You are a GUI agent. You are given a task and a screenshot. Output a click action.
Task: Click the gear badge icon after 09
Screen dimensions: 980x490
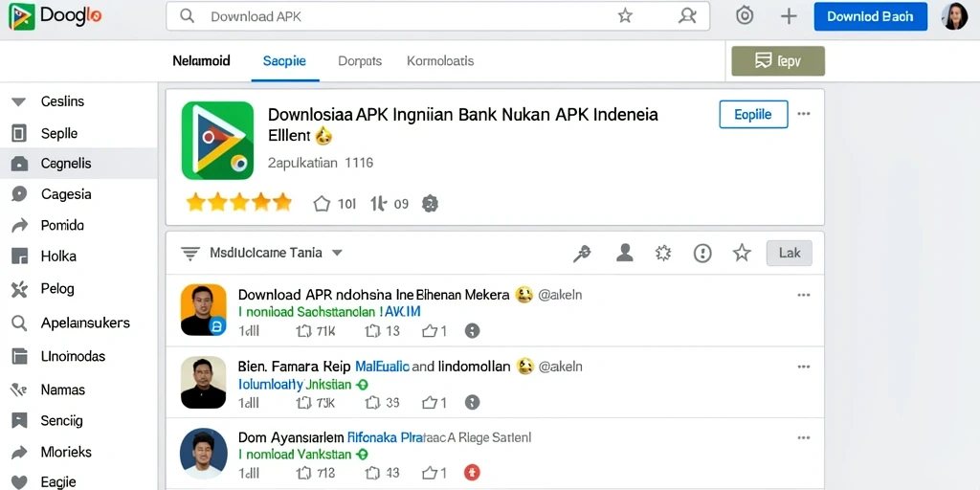pos(430,203)
